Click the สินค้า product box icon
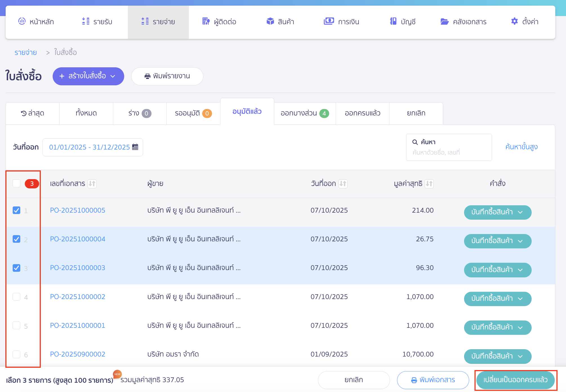The height and width of the screenshot is (392, 566). [x=270, y=21]
